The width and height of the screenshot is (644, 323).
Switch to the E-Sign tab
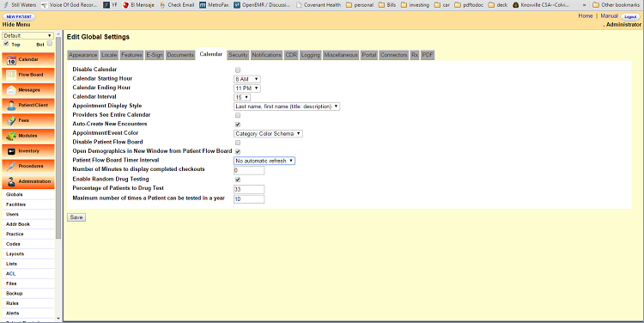click(x=155, y=55)
